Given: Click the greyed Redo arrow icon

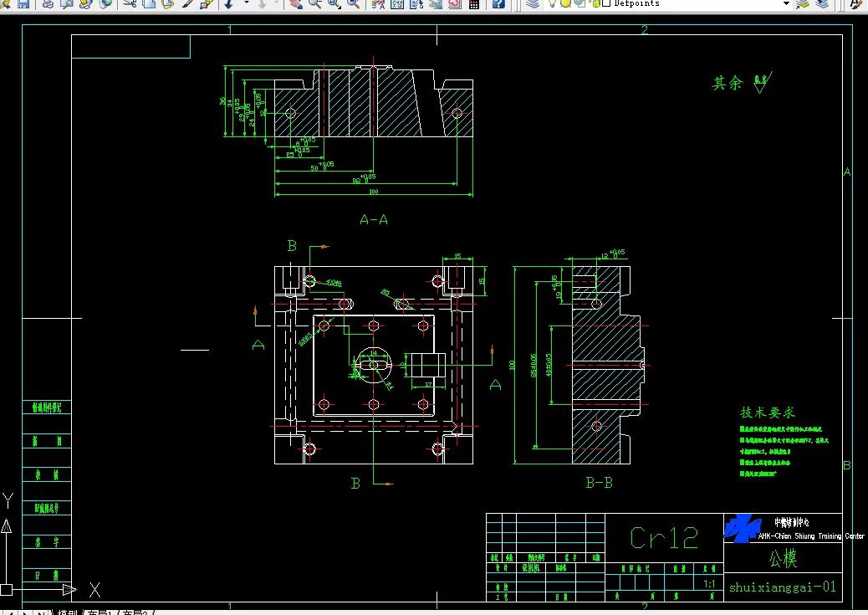Looking at the screenshot, I should click(x=263, y=4).
